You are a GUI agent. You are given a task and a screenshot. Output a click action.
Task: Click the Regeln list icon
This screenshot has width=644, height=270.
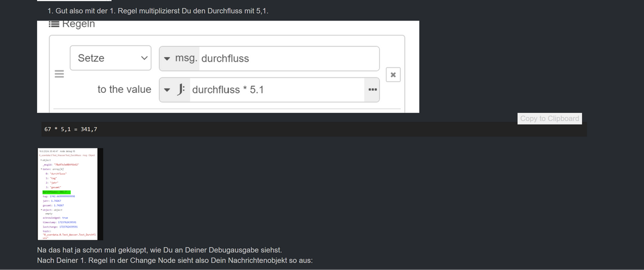[x=54, y=24]
